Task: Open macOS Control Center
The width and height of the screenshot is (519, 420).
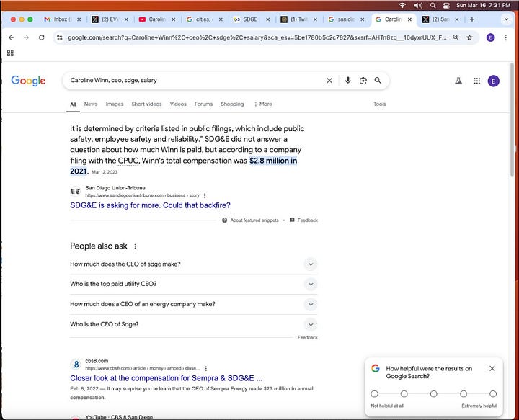Action: [446, 5]
